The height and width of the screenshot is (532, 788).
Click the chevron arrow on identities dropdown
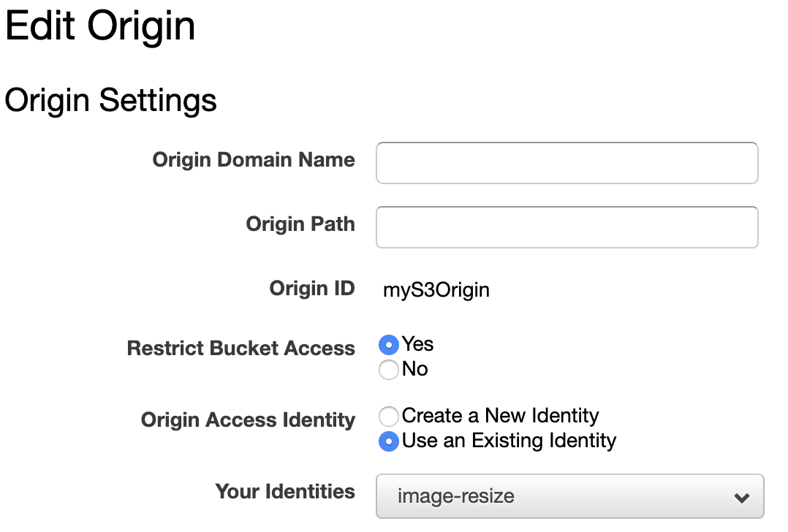pyautogui.click(x=742, y=498)
